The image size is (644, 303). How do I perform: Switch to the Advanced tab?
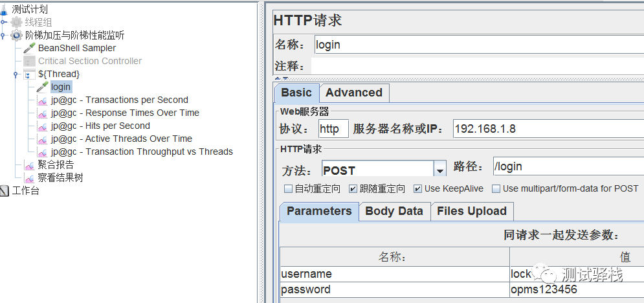(x=354, y=93)
